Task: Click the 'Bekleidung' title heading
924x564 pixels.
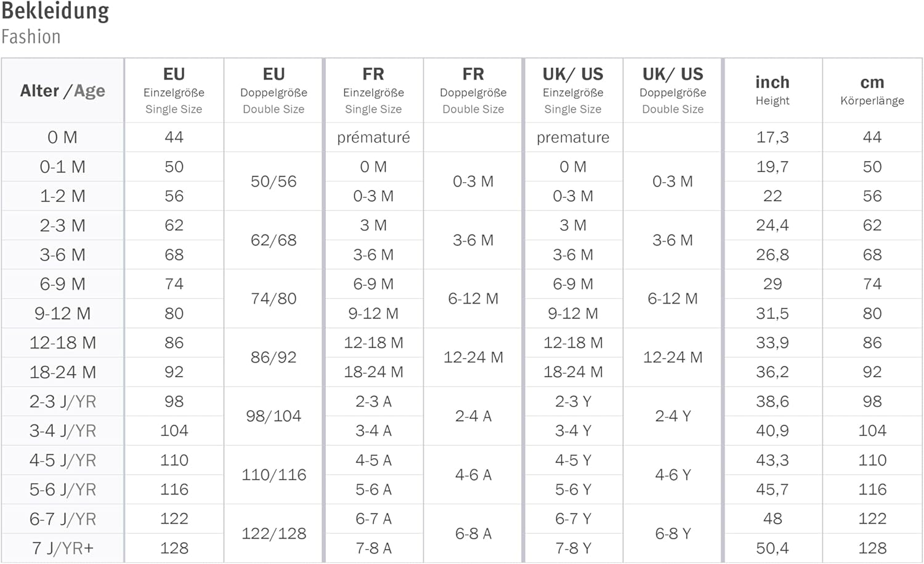Action: click(x=55, y=11)
